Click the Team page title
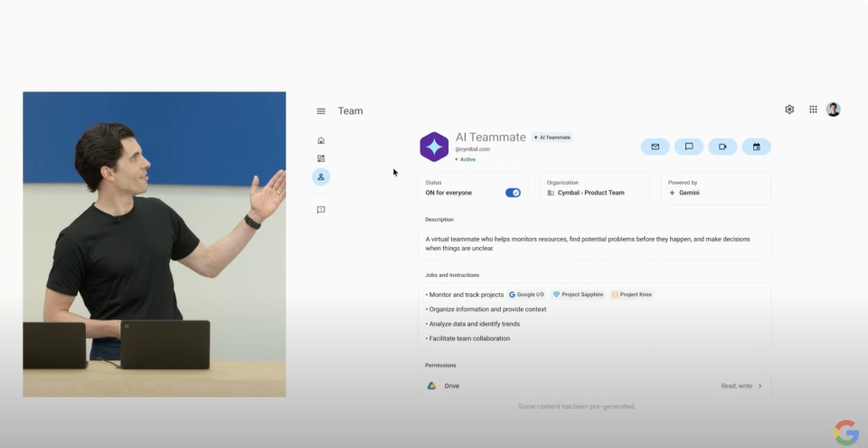This screenshot has width=868, height=448. click(x=351, y=111)
